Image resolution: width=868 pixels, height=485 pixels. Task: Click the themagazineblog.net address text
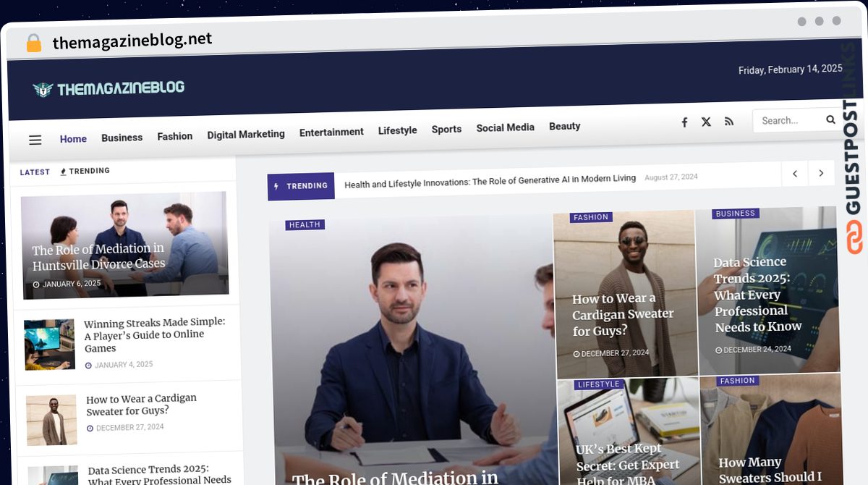[x=132, y=41]
